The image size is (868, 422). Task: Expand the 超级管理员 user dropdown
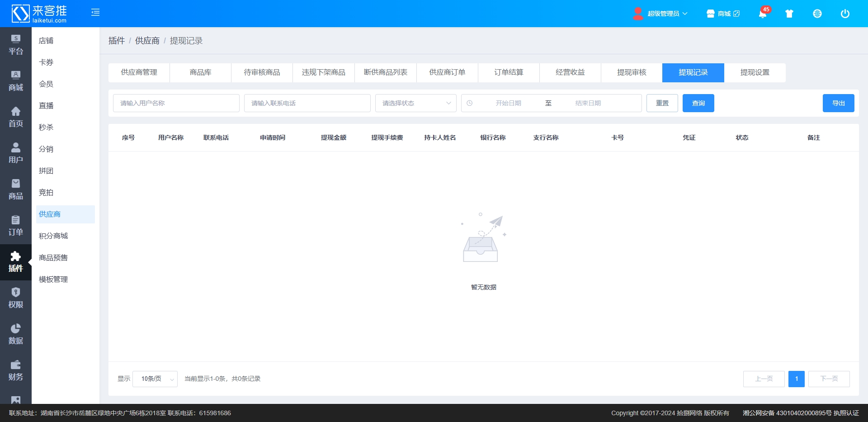tap(661, 14)
